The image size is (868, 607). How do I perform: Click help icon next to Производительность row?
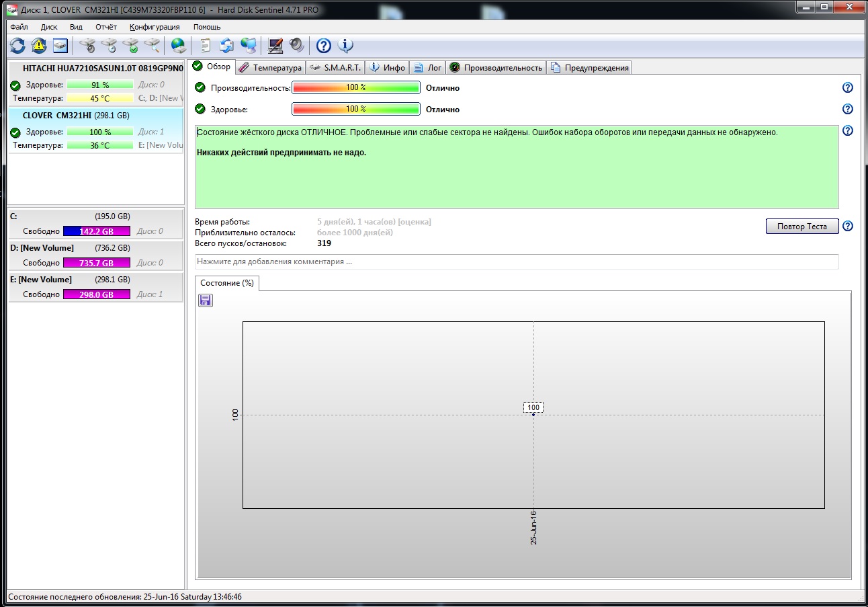click(x=847, y=88)
